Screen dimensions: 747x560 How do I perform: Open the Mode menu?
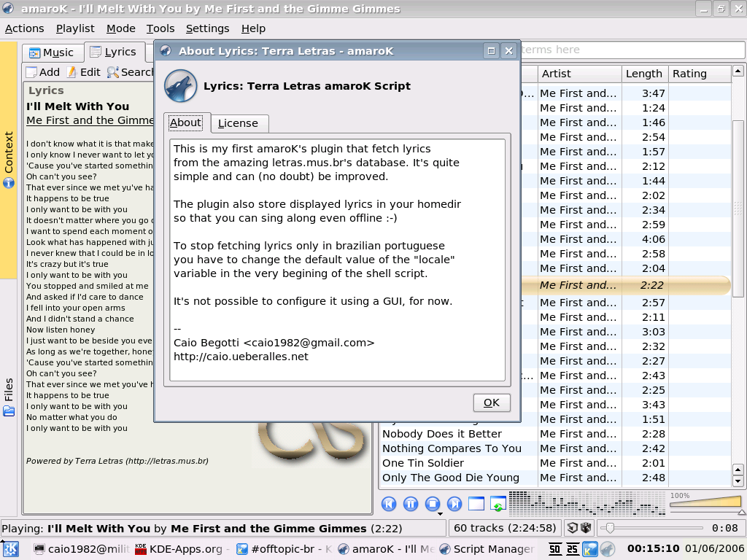click(120, 28)
